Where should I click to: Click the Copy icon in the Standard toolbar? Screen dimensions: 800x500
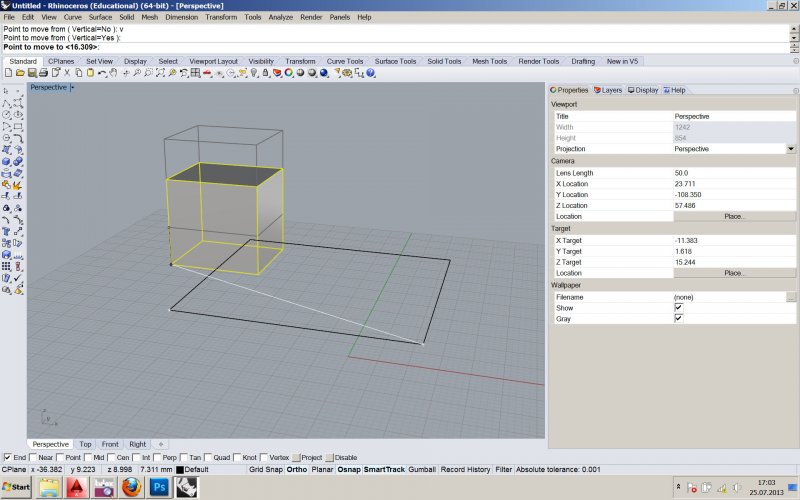click(x=79, y=73)
